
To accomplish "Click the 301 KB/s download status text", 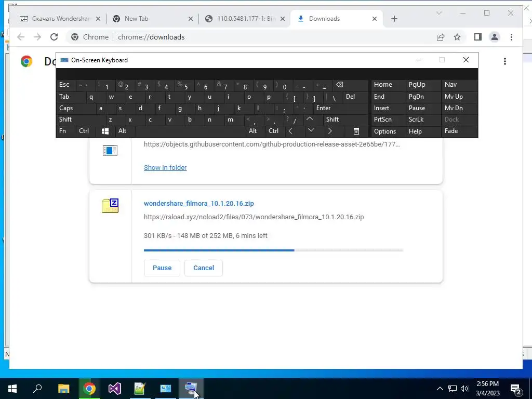I will 206,236.
